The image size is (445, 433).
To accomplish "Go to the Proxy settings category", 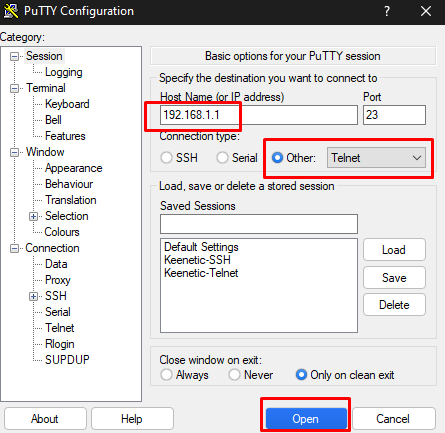I will click(58, 280).
